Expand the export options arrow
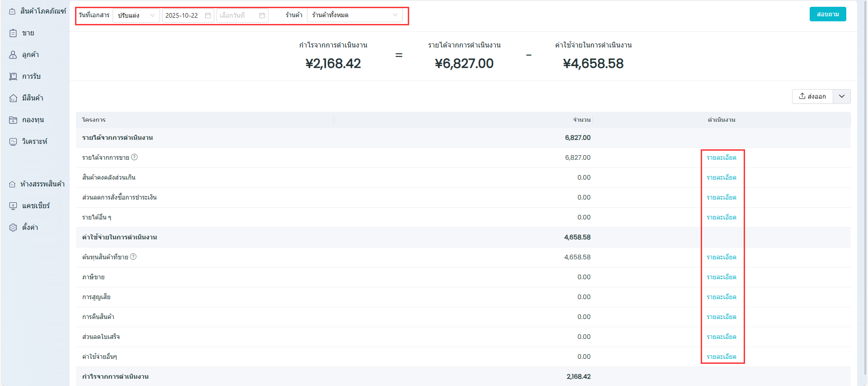The height and width of the screenshot is (386, 868). [841, 96]
